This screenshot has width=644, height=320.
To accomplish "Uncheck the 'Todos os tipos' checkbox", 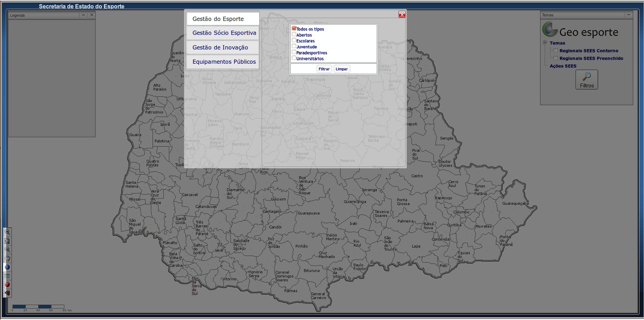I will [x=294, y=29].
